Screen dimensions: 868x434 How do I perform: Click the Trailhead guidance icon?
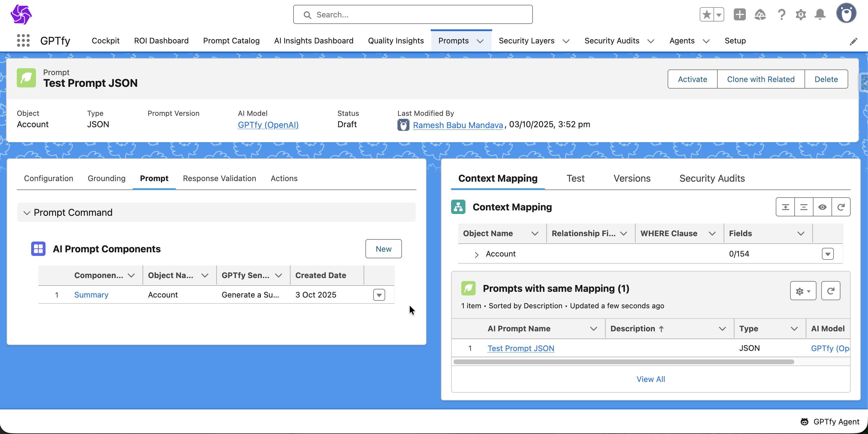760,14
